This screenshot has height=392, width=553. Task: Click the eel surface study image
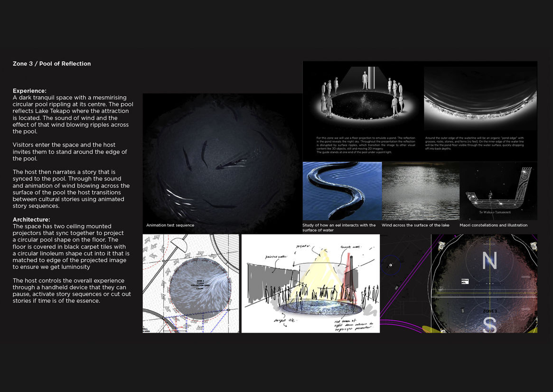coord(342,191)
